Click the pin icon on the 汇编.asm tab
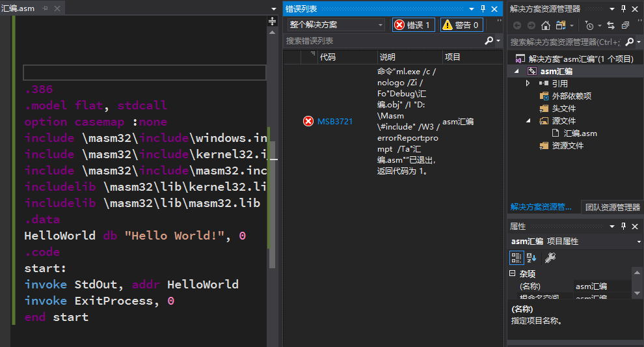Image resolution: width=644 pixels, height=347 pixels. (45, 8)
